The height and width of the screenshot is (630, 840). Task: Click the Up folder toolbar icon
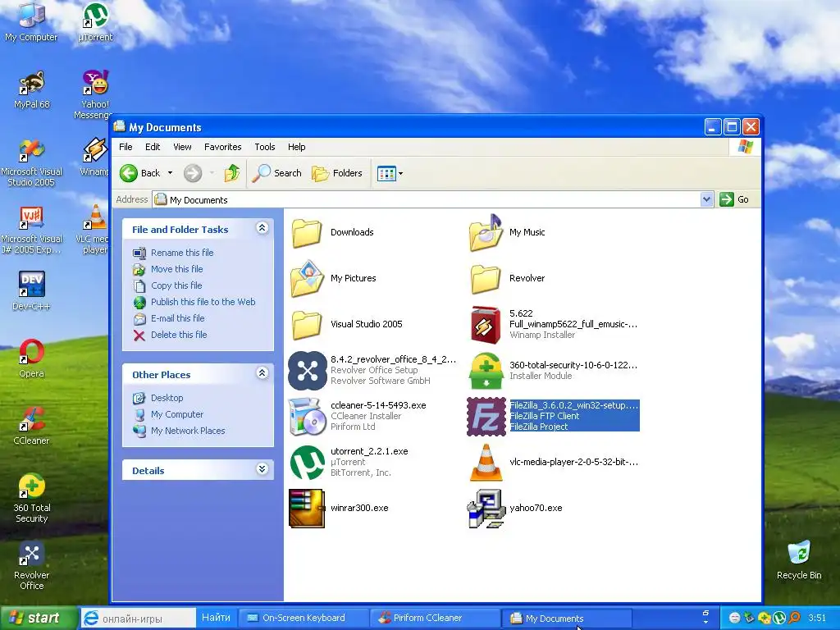tap(232, 173)
